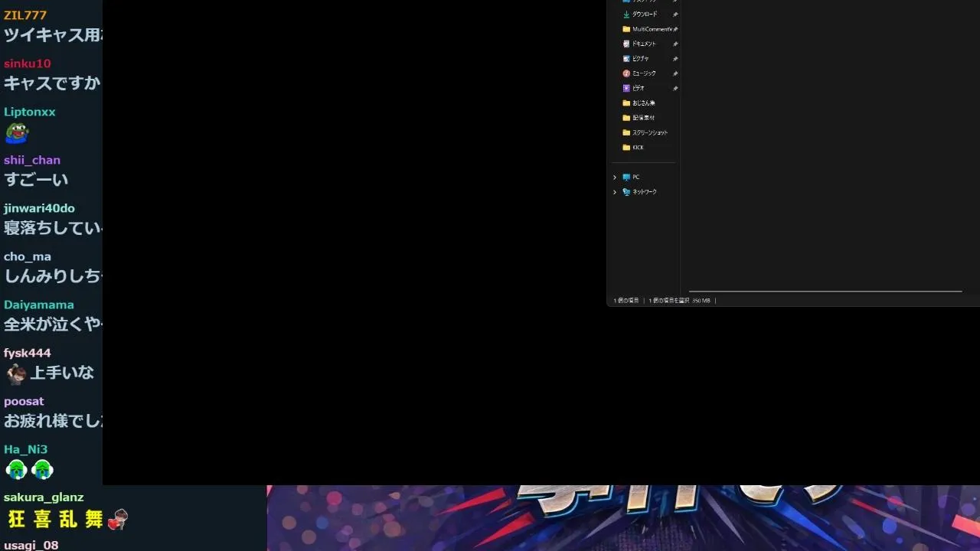Click the second crying frog emote under Ha_Ni3
This screenshot has width=980, height=551.
pyautogui.click(x=42, y=469)
